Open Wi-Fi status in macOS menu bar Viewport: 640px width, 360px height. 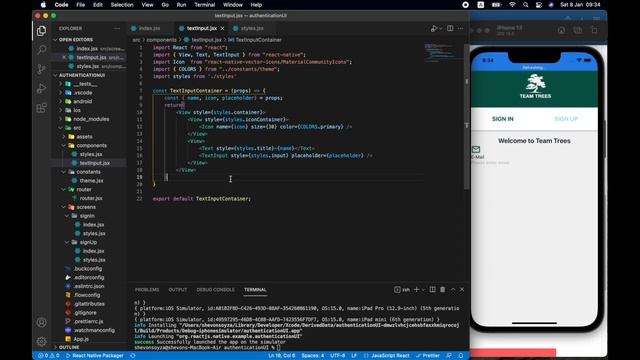tap(512, 5)
